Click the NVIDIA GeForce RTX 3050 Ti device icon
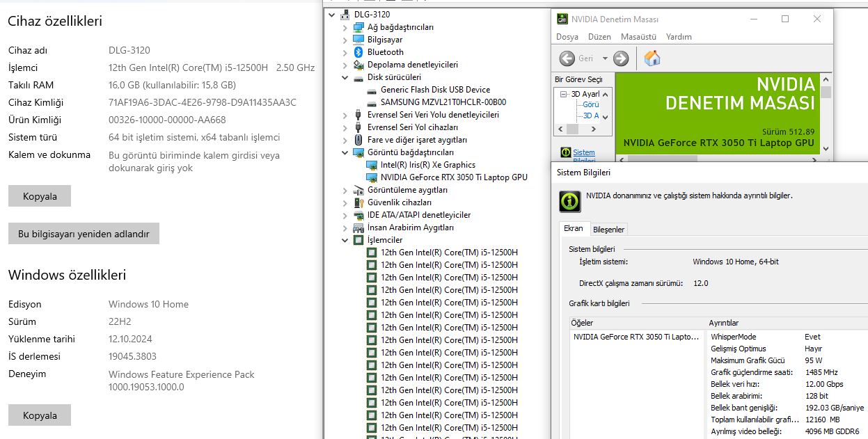The height and width of the screenshot is (439, 868). [372, 177]
